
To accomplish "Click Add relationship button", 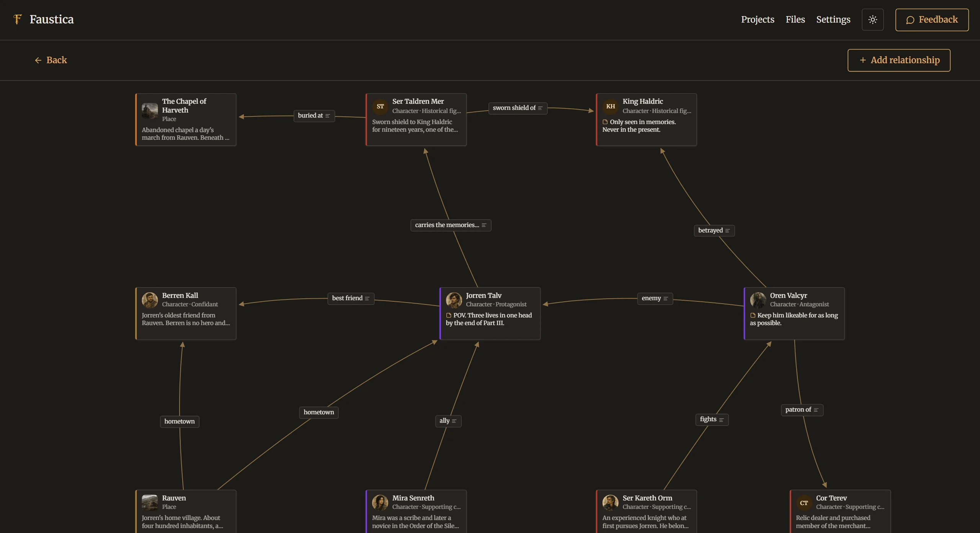I will coord(898,60).
